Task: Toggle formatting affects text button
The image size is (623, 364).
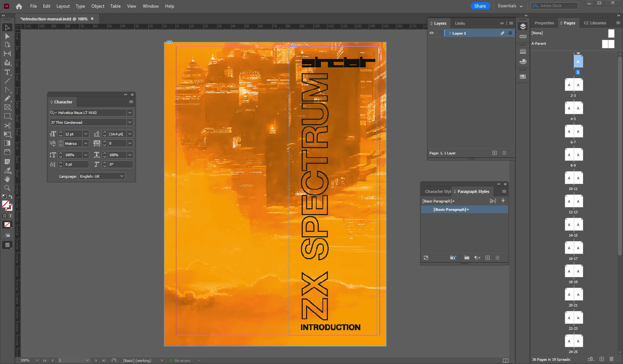Action: point(10,216)
